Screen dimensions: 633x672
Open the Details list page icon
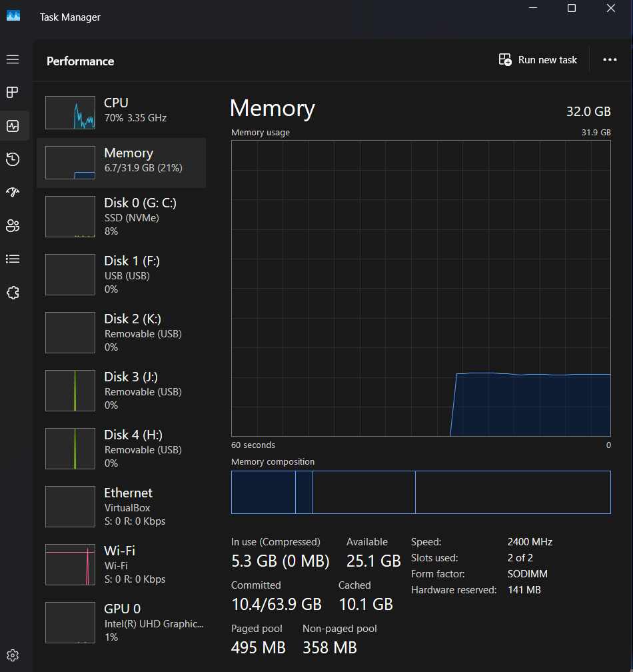[x=13, y=259]
